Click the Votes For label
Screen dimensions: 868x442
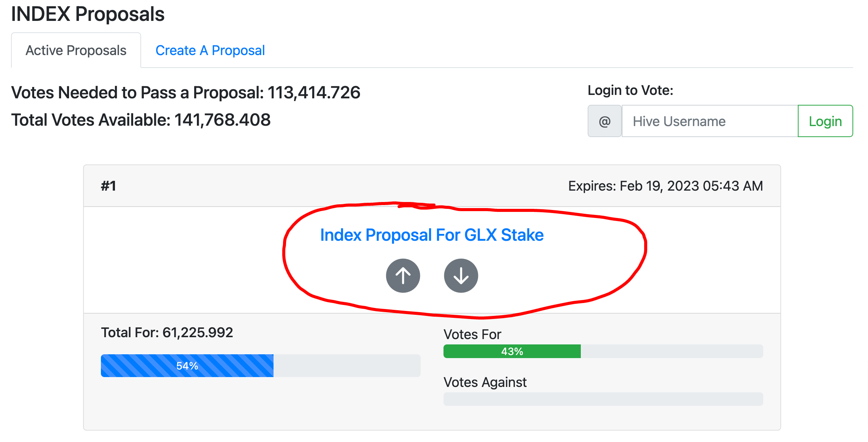(x=472, y=335)
